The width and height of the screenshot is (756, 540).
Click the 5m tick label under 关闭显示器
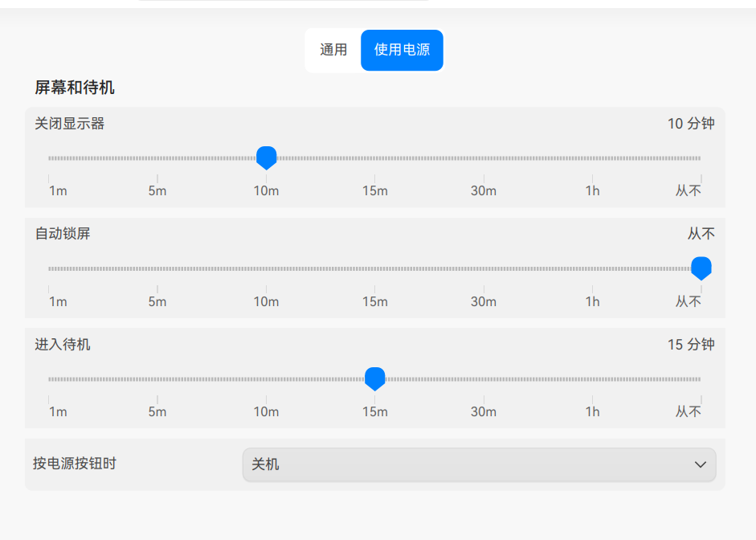tap(157, 191)
